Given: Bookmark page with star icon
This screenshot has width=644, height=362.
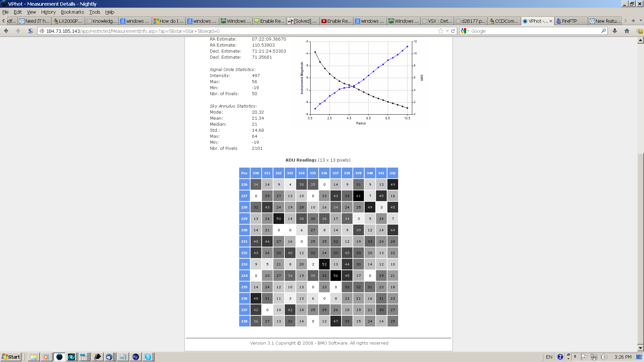Looking at the screenshot, I should [440, 31].
